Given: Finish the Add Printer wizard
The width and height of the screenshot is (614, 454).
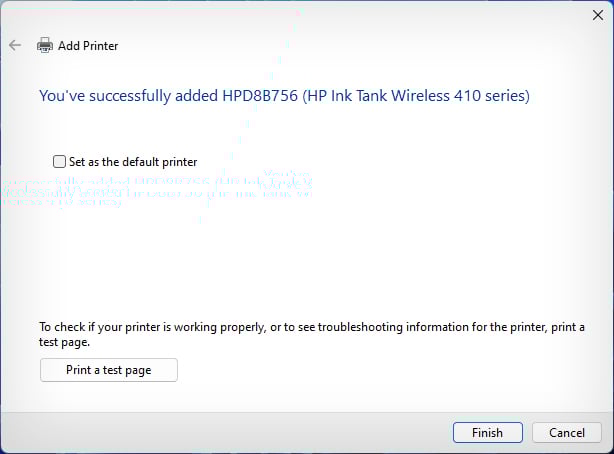Looking at the screenshot, I should click(488, 432).
